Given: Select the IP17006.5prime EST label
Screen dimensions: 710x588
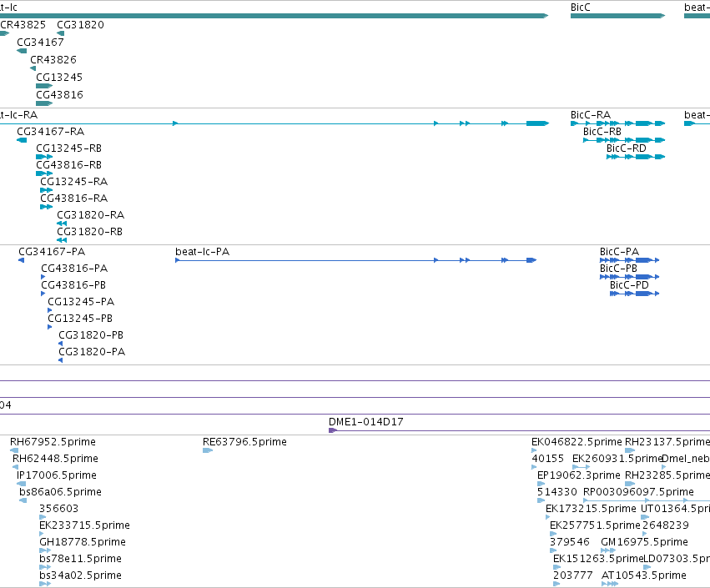Looking at the screenshot, I should 57,475.
